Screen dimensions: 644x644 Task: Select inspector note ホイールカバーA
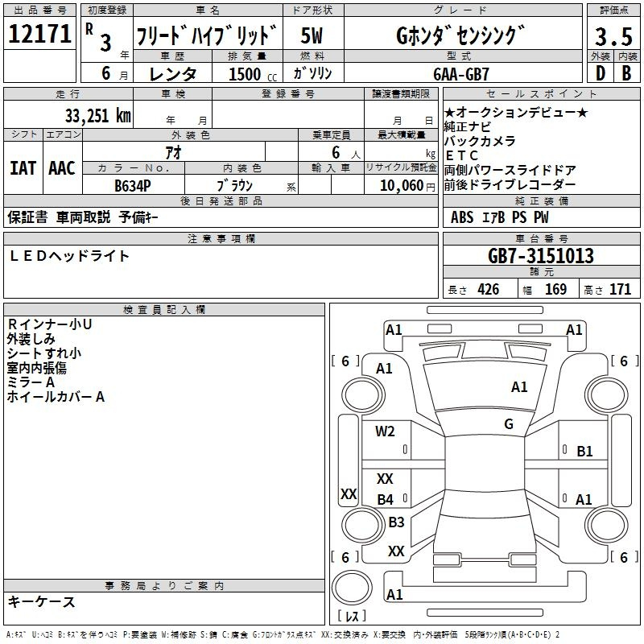coord(56,396)
